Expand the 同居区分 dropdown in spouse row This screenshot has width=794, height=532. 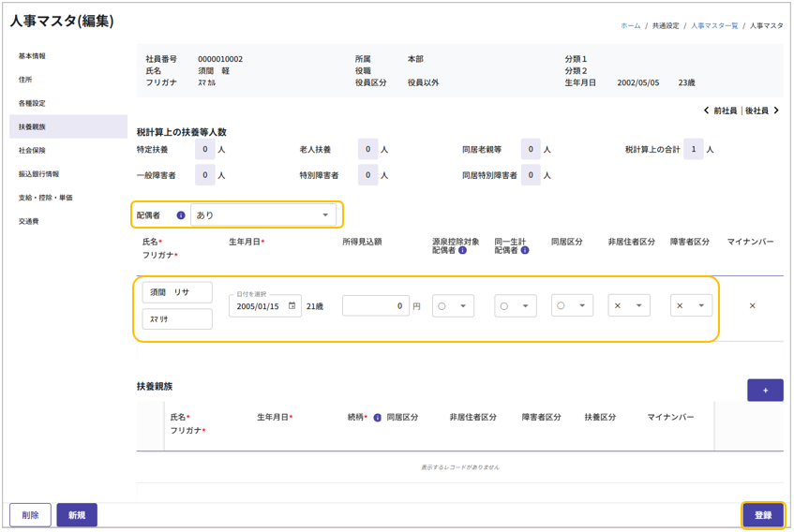(x=572, y=306)
